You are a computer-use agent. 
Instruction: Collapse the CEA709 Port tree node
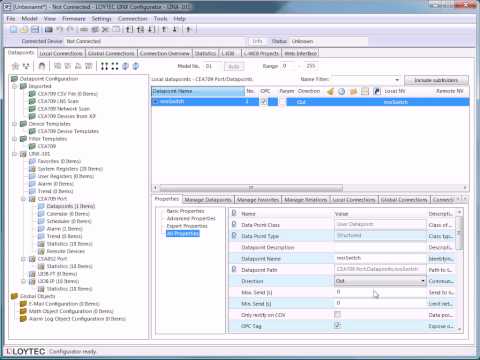click(x=23, y=199)
